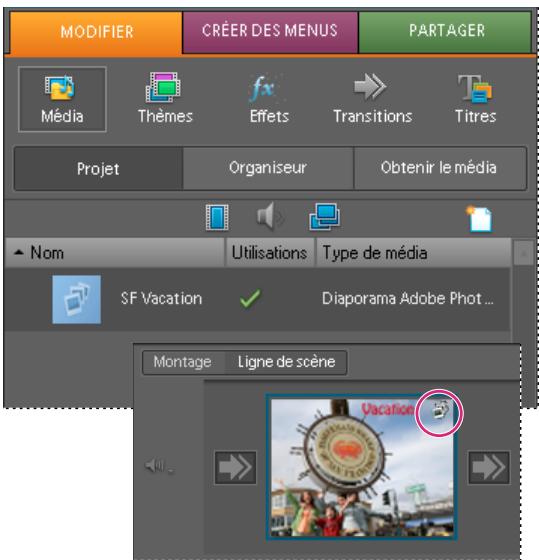Open the Transitions panel icon
539x560 pixels.
pos(373,98)
